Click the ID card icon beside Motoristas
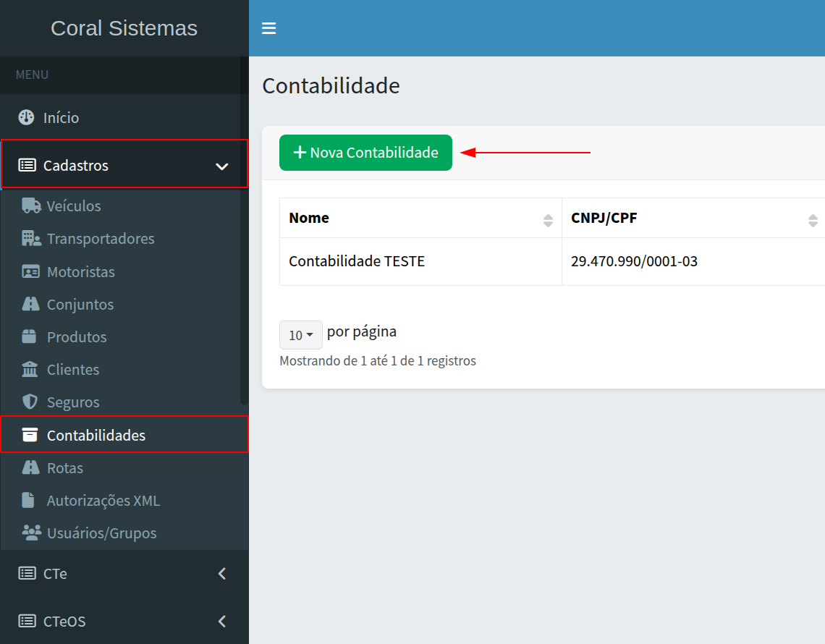The height and width of the screenshot is (644, 825). (31, 272)
